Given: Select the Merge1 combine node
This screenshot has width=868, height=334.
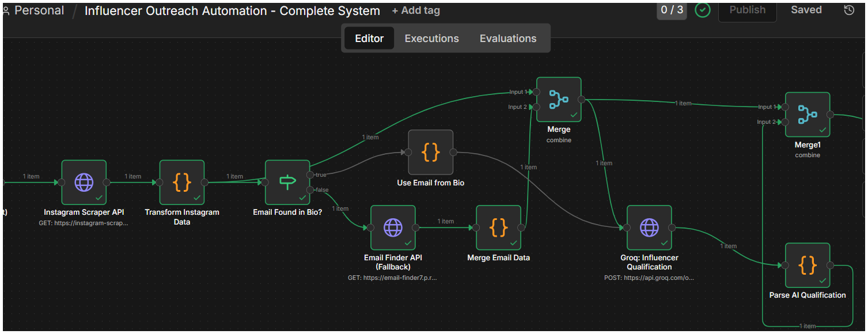Looking at the screenshot, I should (808, 115).
